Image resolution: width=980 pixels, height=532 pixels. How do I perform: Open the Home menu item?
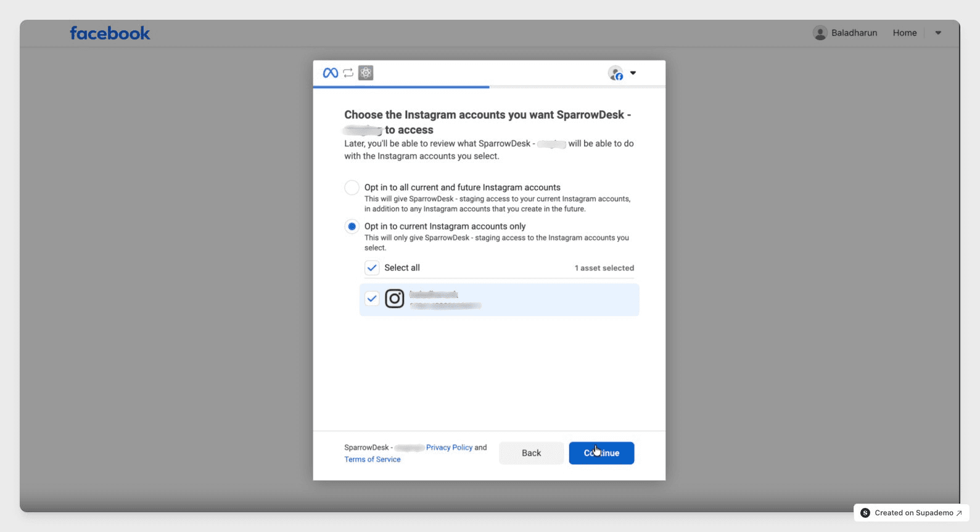pos(905,33)
